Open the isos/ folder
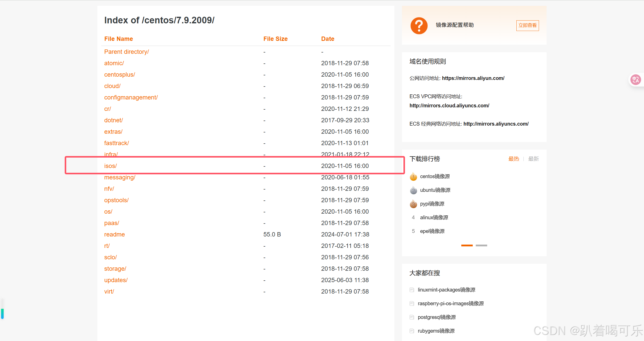The height and width of the screenshot is (341, 644). coord(110,166)
